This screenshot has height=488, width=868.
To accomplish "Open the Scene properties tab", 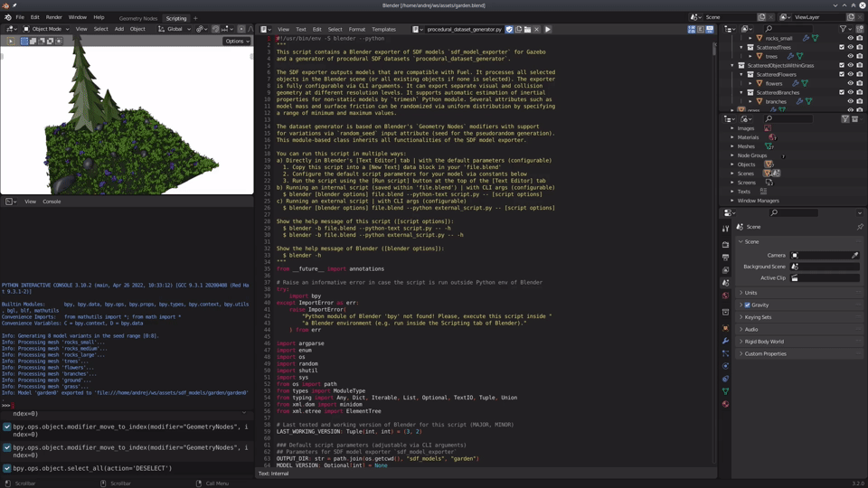I will 726,283.
